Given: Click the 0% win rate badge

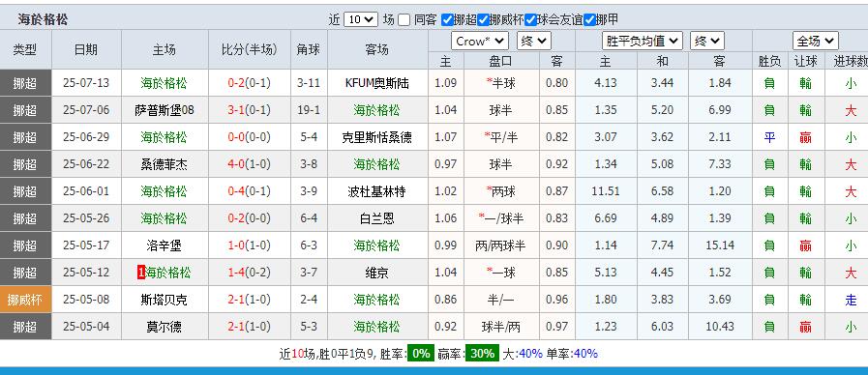Looking at the screenshot, I should 421,354.
